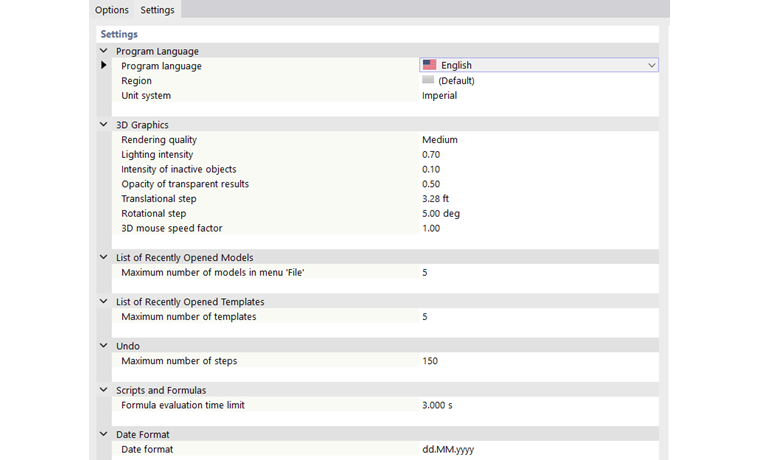760x460 pixels.
Task: Click the US flag icon for English
Action: (x=429, y=66)
